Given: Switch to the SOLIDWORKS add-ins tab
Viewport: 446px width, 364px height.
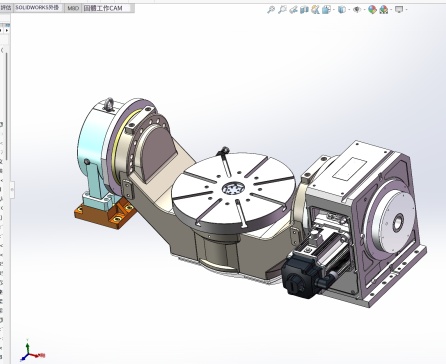Looking at the screenshot, I should tap(37, 8).
